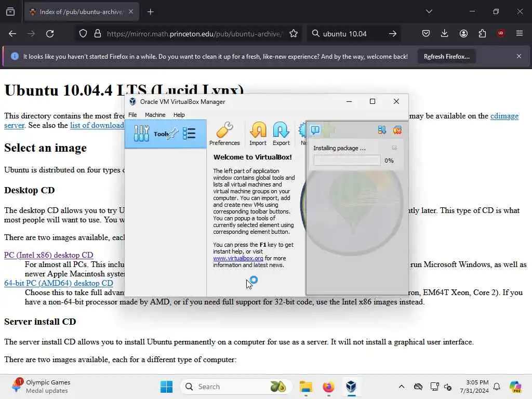This screenshot has height=399, width=532.
Task: Expand the system tray hidden icons chevron
Action: [402, 387]
